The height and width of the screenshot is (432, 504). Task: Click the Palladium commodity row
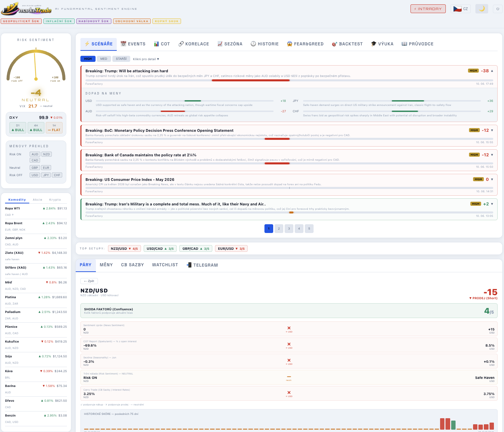point(36,315)
